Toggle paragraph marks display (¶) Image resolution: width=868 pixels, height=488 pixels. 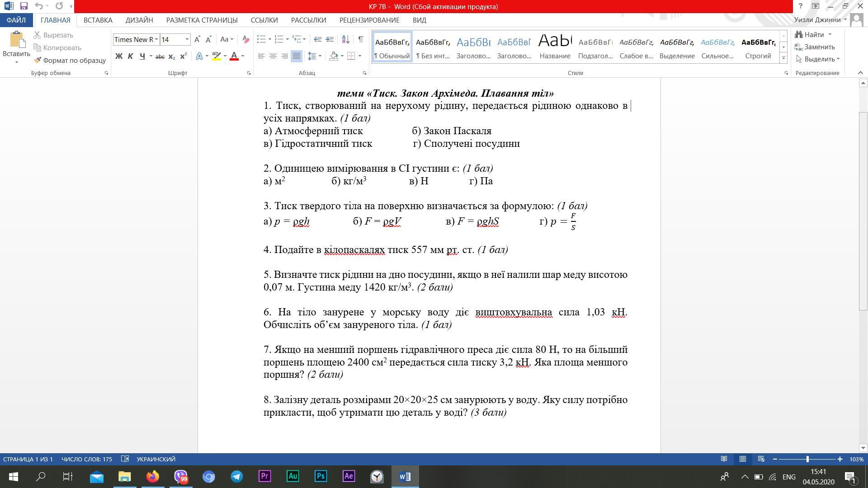click(x=360, y=39)
